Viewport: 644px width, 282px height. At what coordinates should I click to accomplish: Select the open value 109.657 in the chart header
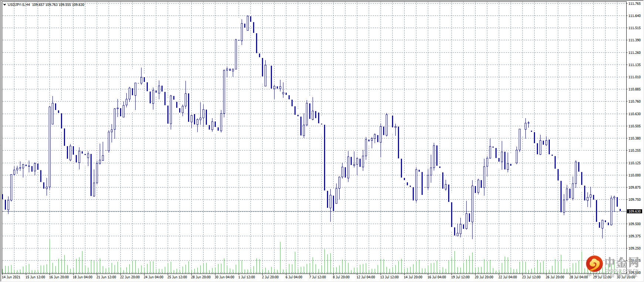pyautogui.click(x=38, y=5)
